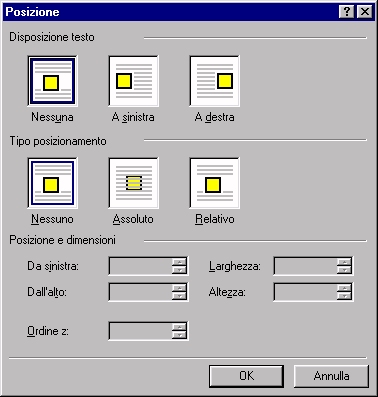Select the Nessuno positioning type icon
This screenshot has width=378, height=397.
coord(52,183)
